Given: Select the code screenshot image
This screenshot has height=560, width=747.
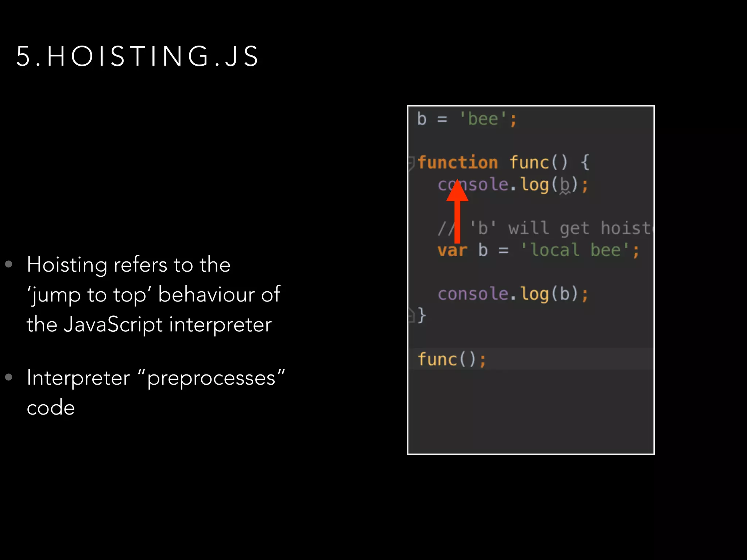Looking at the screenshot, I should coord(531,280).
